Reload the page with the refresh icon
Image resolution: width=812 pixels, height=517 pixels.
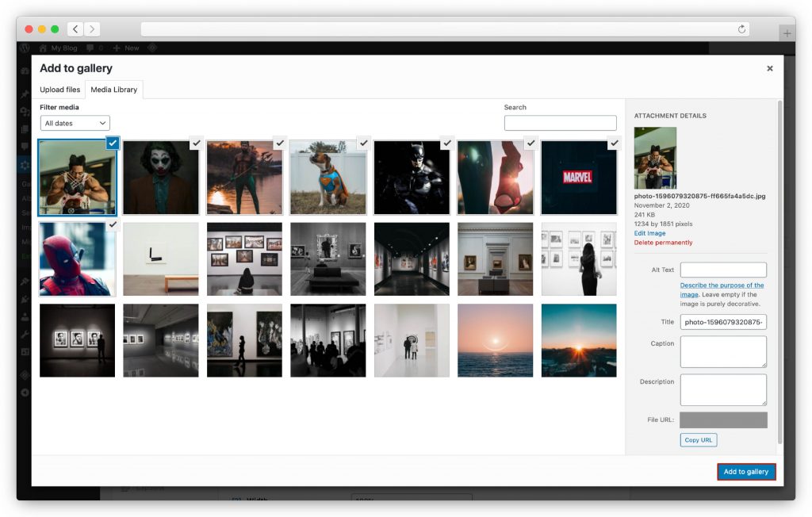(742, 29)
